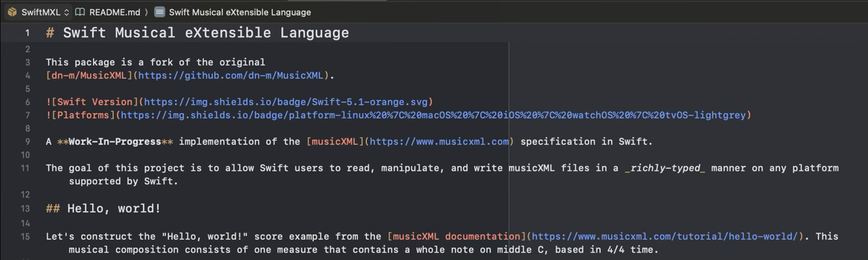
Task: Click the text 'This package is a fork of the original'
Action: click(x=155, y=62)
